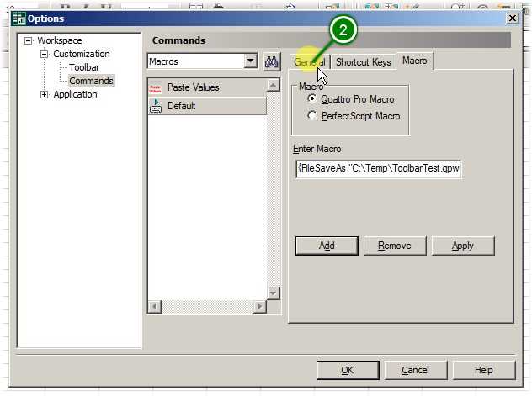The image size is (532, 396).
Task: Close the Options dialog window
Action: pyautogui.click(x=512, y=18)
